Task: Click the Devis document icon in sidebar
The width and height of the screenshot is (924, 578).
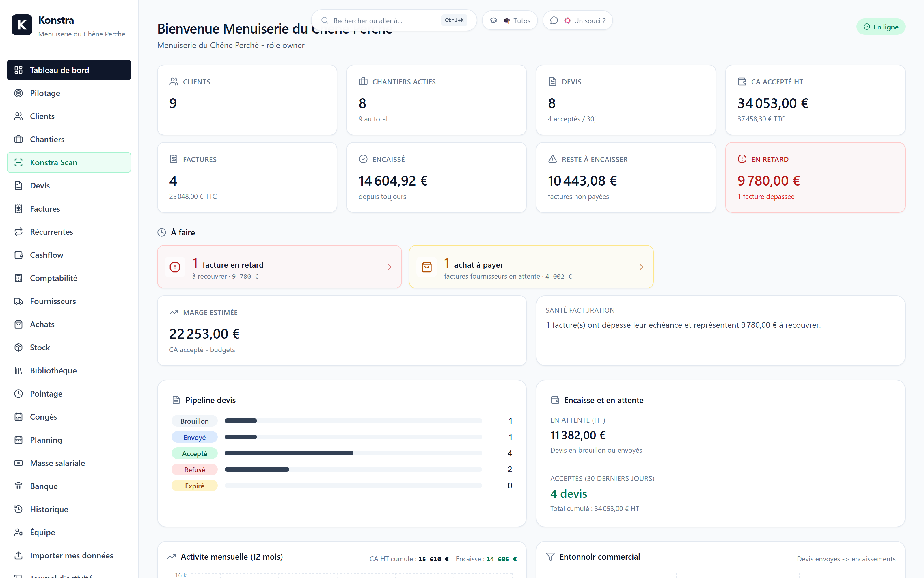Action: [x=18, y=186]
